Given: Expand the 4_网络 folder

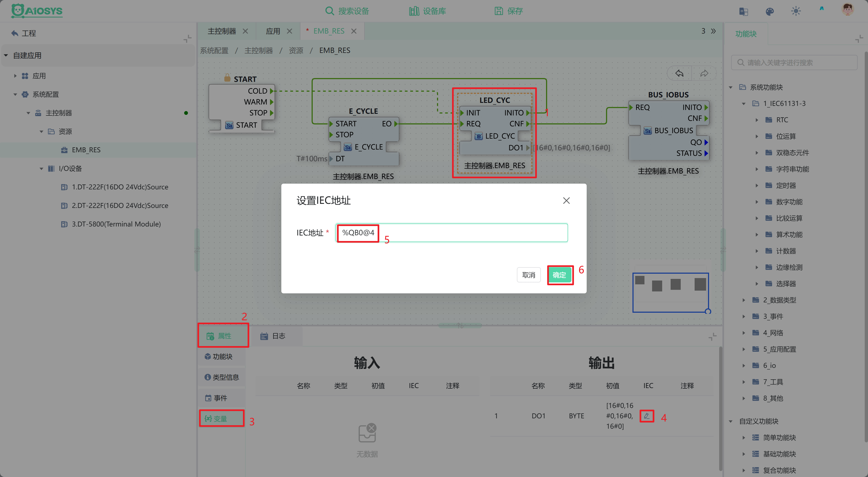Looking at the screenshot, I should coord(744,333).
